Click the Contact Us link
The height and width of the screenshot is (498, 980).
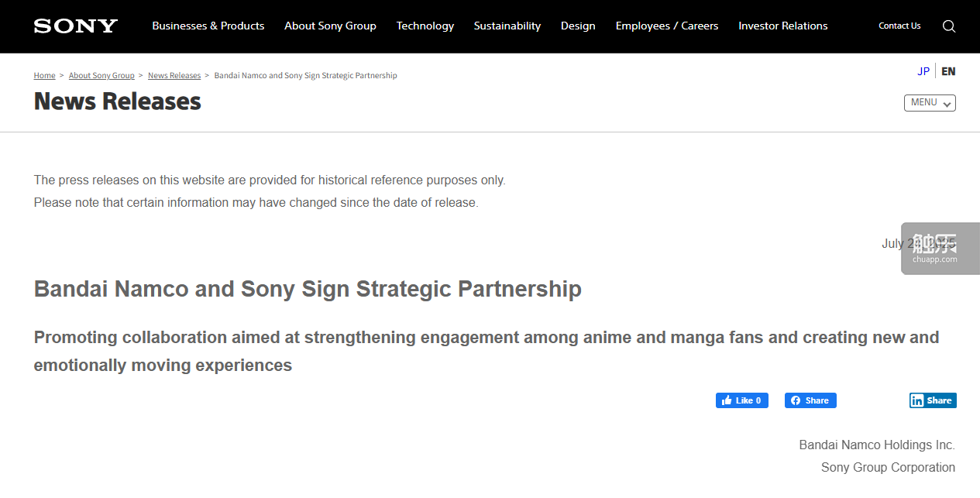point(899,26)
